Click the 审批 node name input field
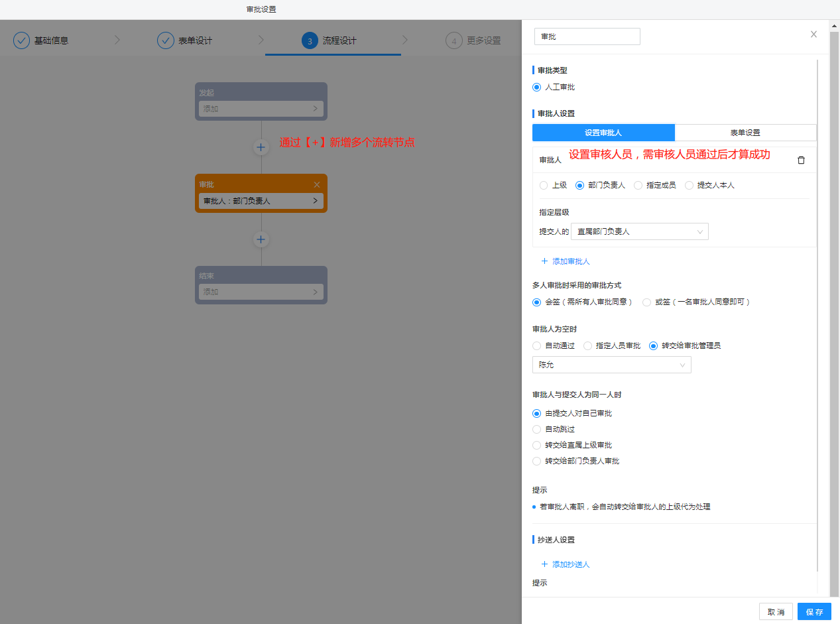 point(587,36)
